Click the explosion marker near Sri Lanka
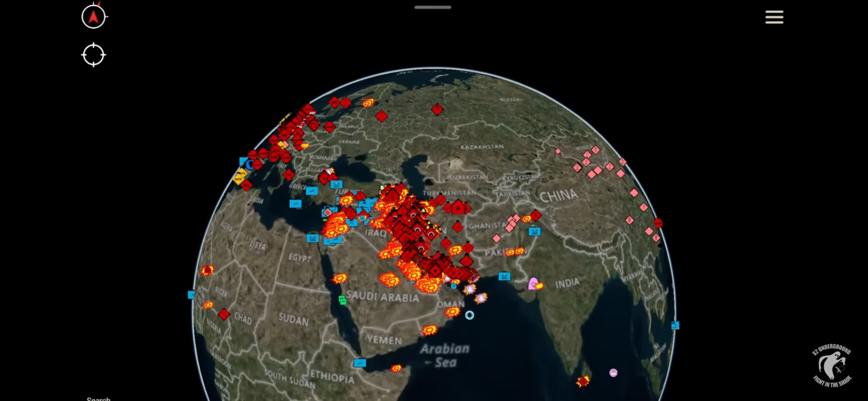Image resolution: width=868 pixels, height=401 pixels. [582, 381]
